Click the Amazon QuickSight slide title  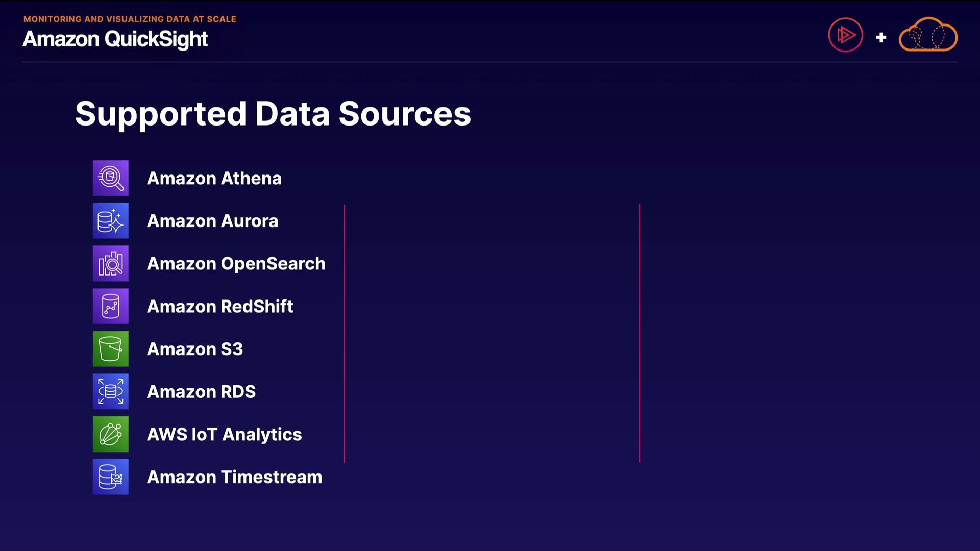[x=115, y=39]
